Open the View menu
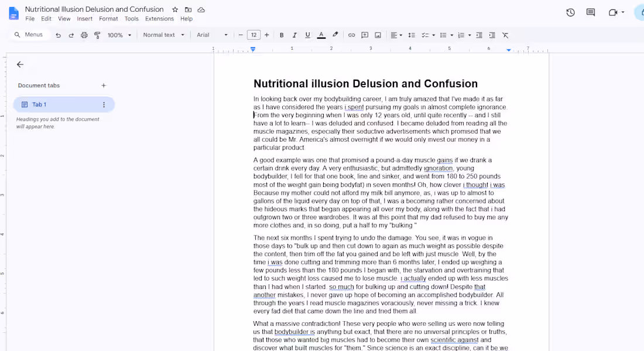This screenshot has height=351, width=644. [x=64, y=19]
